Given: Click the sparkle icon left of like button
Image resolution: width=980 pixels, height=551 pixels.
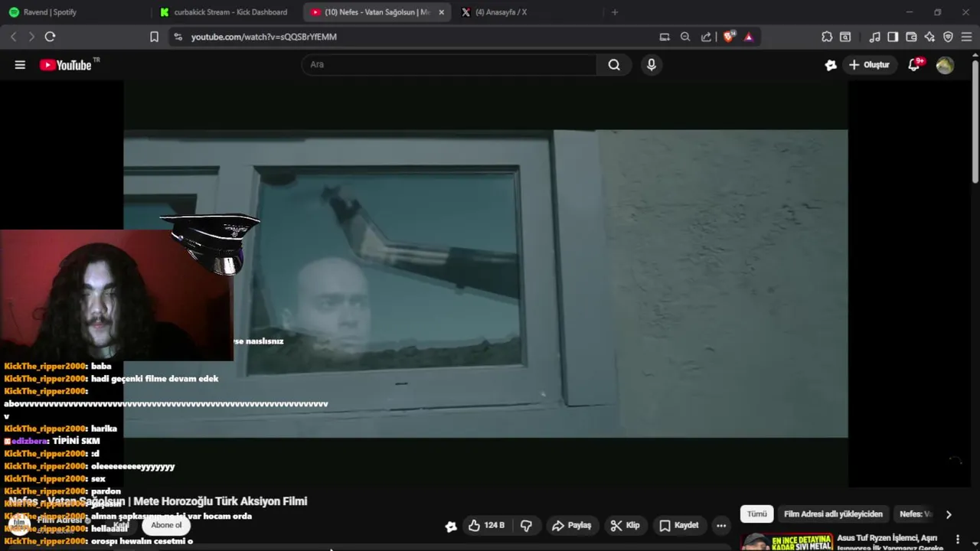Looking at the screenshot, I should coord(451,526).
